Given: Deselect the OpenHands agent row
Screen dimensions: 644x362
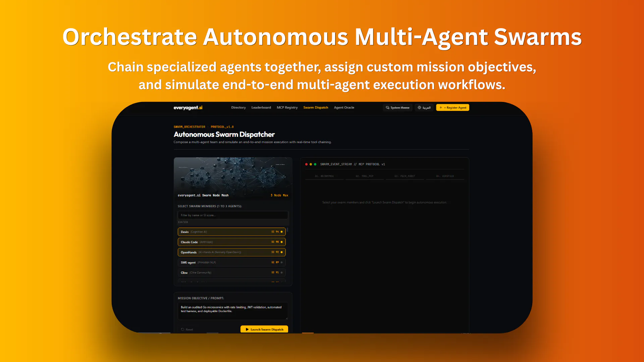Looking at the screenshot, I should click(x=231, y=252).
